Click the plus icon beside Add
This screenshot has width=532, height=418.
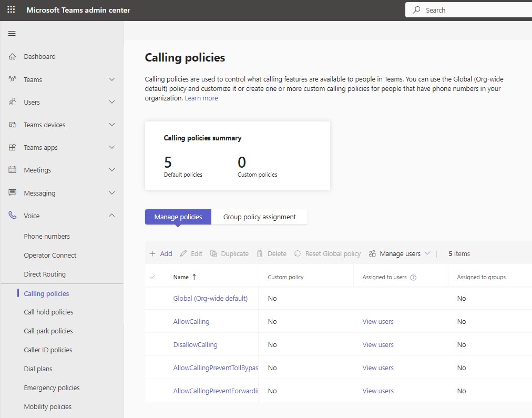[x=152, y=254]
